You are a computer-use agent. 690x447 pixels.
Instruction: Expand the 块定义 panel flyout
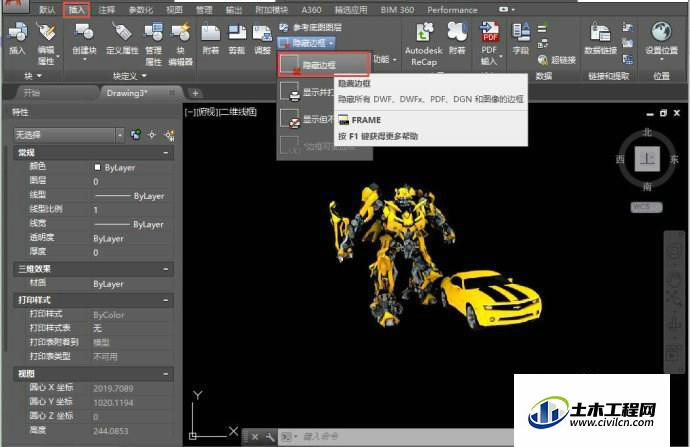coord(130,76)
